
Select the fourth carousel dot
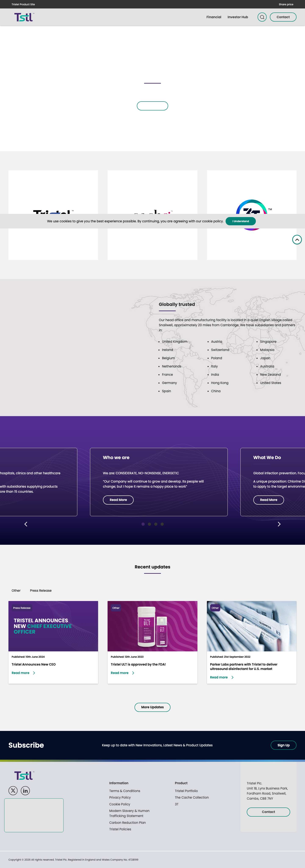click(x=162, y=524)
